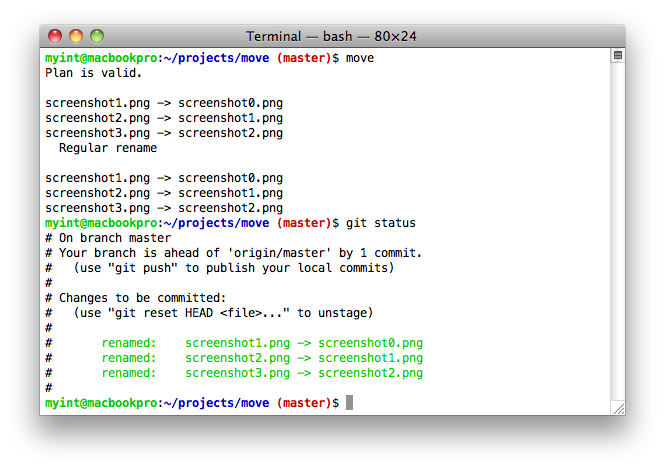Click the split pane icon above scrollbar
This screenshot has height=470, width=665.
point(618,55)
